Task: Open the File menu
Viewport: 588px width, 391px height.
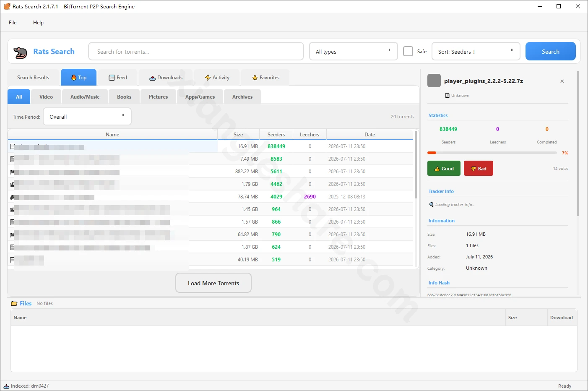Action: (13, 23)
